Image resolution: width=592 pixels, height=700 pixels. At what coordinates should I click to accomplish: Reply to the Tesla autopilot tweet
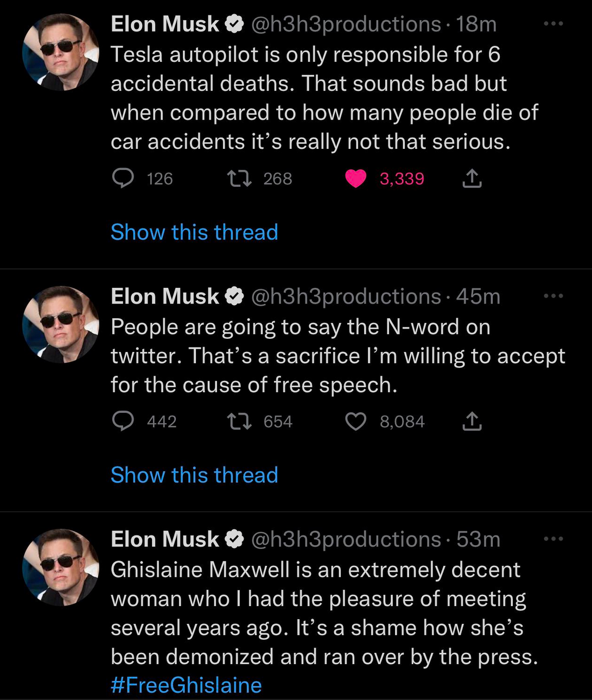click(123, 178)
